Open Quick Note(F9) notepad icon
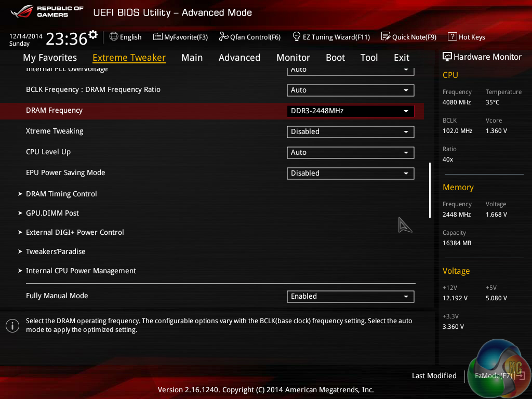This screenshot has height=399, width=532. pyautogui.click(x=386, y=36)
